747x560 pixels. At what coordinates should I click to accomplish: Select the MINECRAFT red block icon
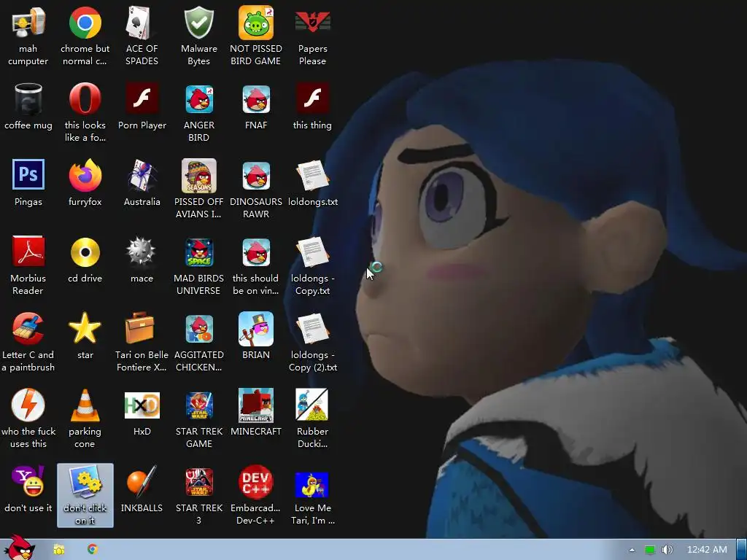tap(256, 405)
